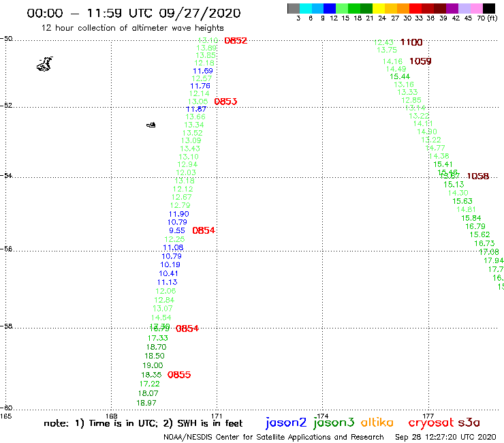Click the larger island outline near top left
The height and width of the screenshot is (443, 504).
point(45,63)
